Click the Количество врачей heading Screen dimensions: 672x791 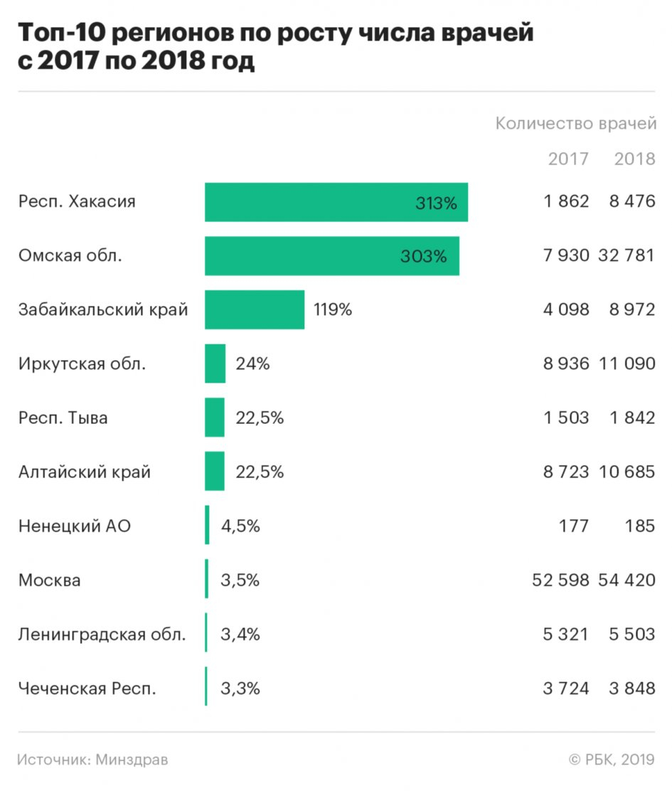(576, 124)
